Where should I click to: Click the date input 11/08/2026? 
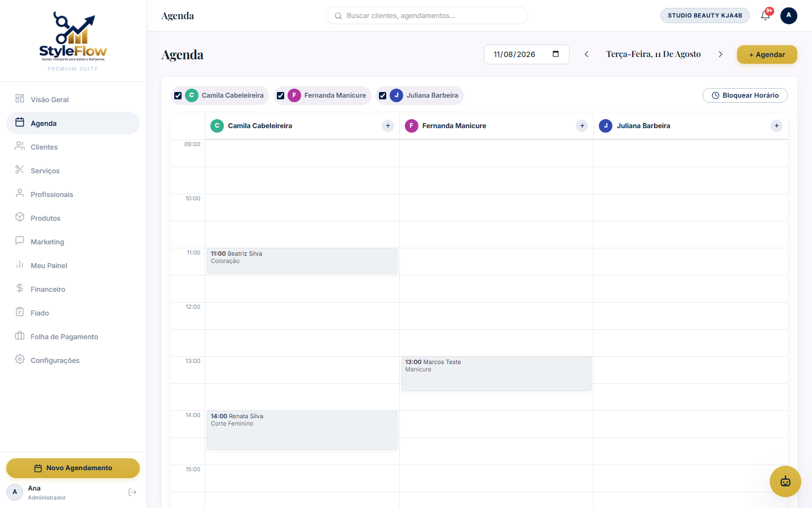coord(527,54)
